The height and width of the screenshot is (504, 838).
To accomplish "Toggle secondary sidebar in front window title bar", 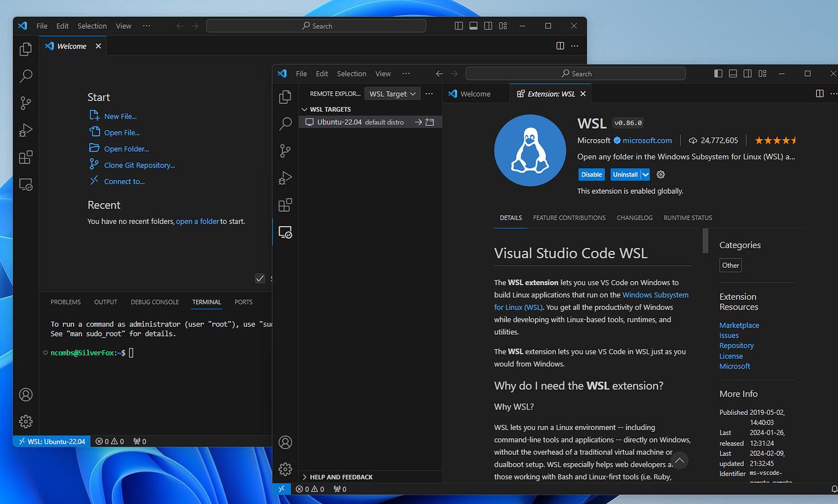I will 748,74.
